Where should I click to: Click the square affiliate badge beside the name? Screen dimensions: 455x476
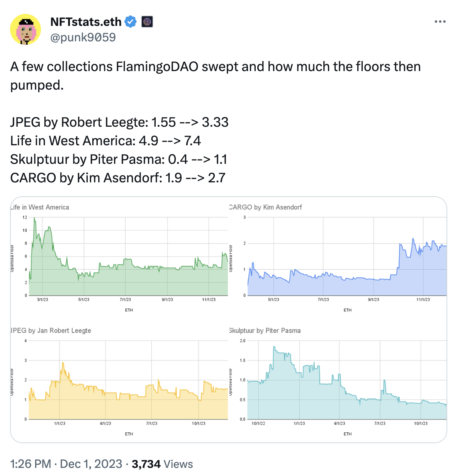(x=147, y=22)
